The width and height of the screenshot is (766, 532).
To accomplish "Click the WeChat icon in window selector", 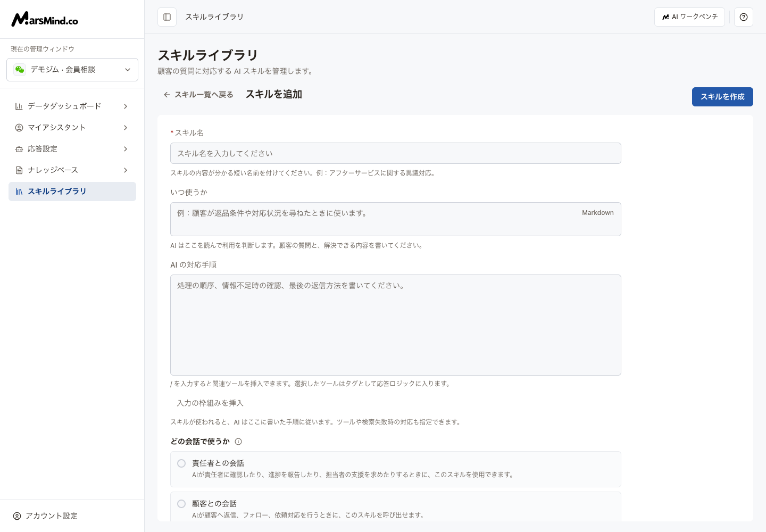I will (x=20, y=70).
